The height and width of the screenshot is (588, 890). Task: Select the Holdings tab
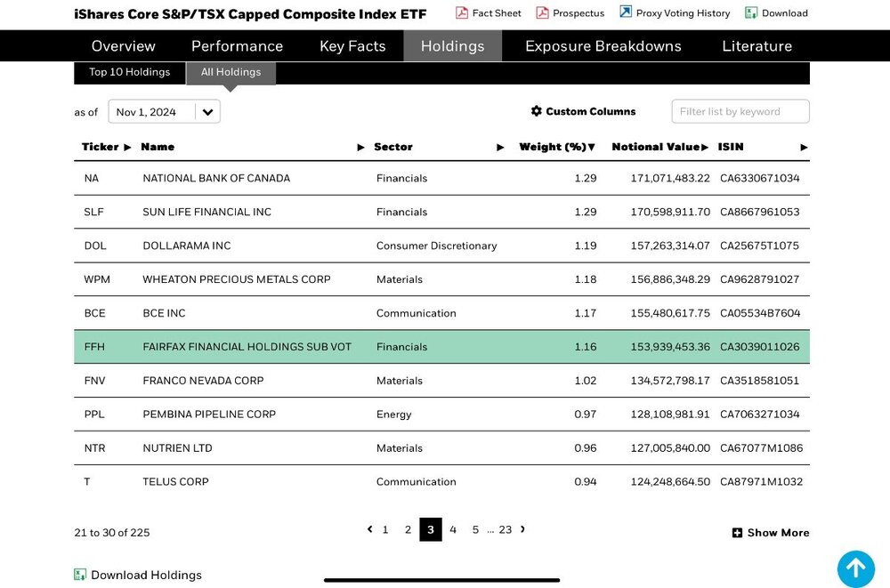(x=452, y=46)
